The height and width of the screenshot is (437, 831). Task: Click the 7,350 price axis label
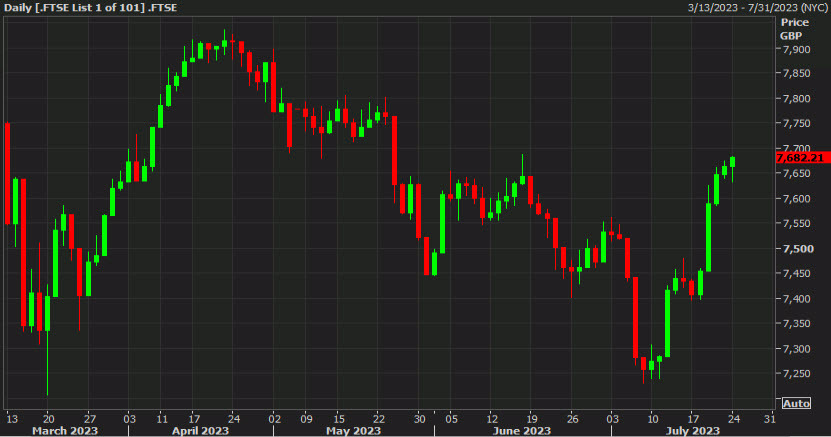click(797, 324)
